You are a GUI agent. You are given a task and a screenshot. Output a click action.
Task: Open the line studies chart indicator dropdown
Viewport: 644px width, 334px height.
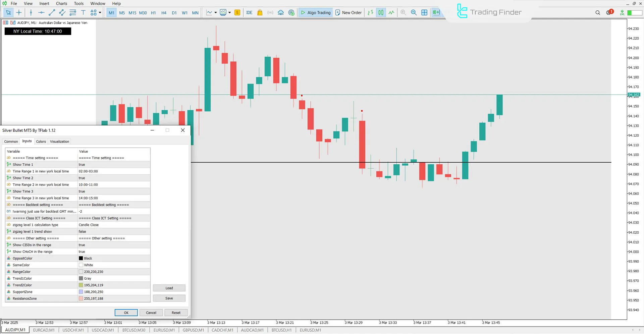[216, 12]
